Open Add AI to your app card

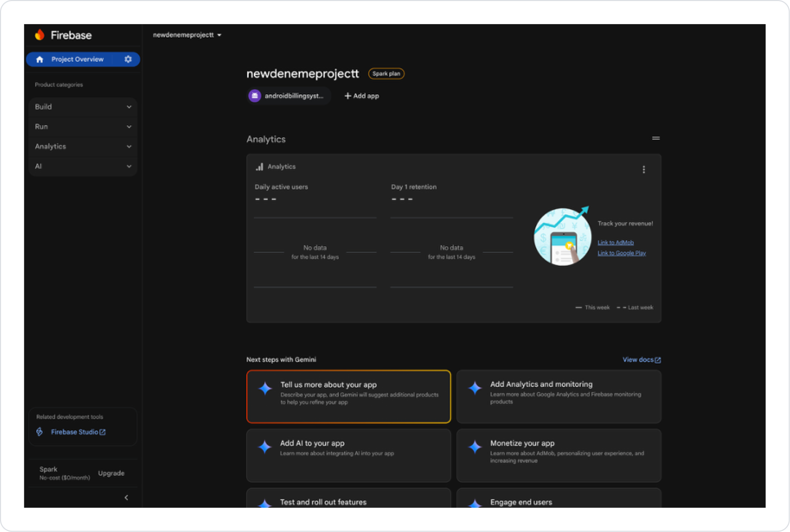coord(349,456)
